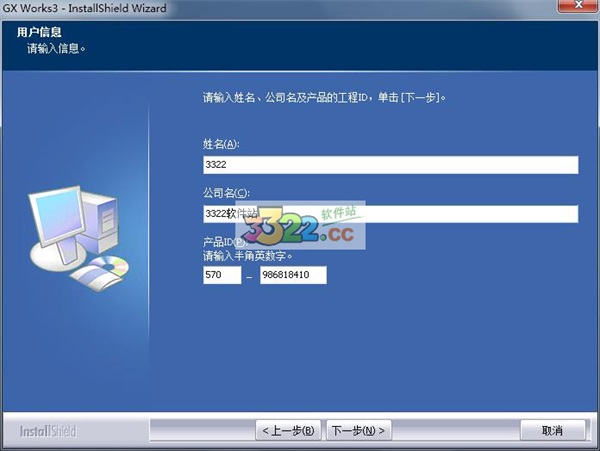This screenshot has width=600, height=451.
Task: Select the product ID field containing 570
Action: coord(222,275)
